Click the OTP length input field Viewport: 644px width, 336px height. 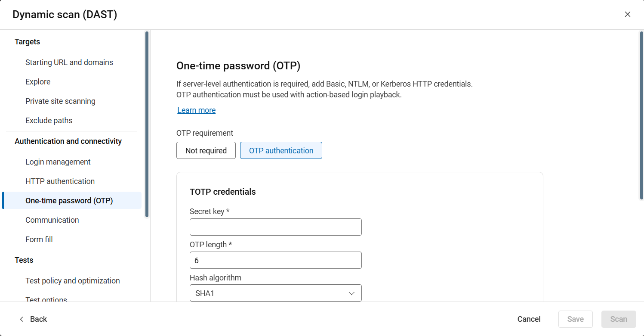coord(275,260)
